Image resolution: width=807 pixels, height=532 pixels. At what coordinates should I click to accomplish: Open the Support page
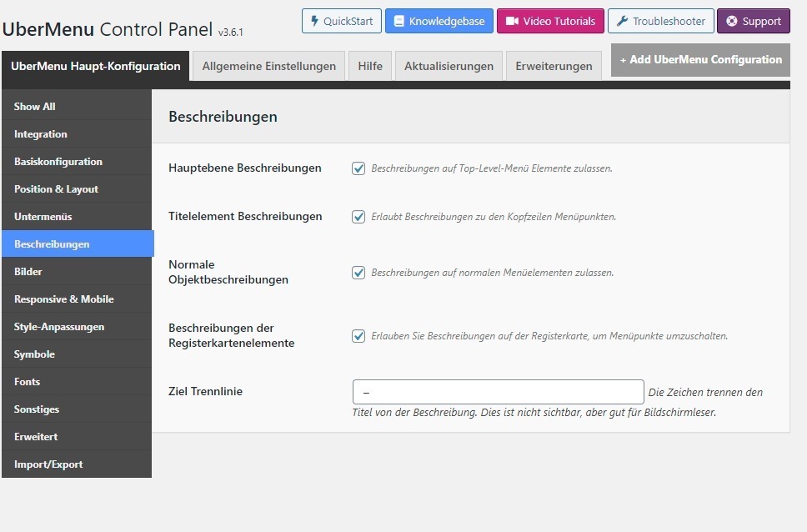(x=754, y=21)
